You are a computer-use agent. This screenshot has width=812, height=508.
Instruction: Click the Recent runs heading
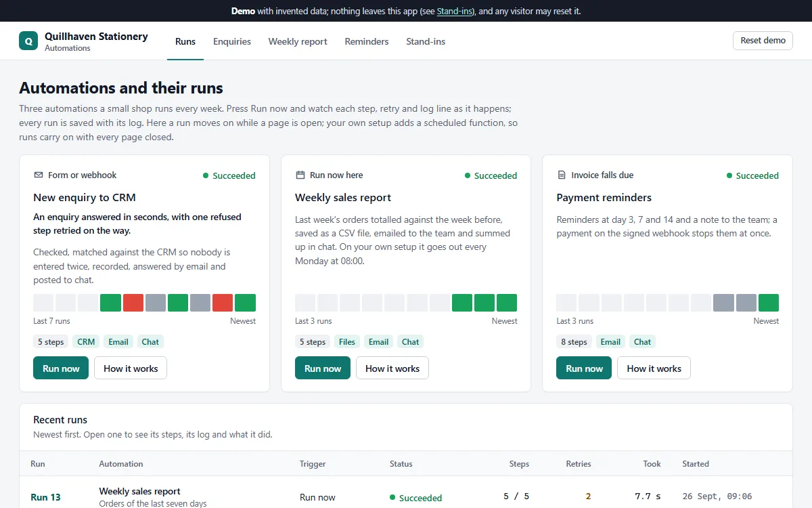coord(60,420)
